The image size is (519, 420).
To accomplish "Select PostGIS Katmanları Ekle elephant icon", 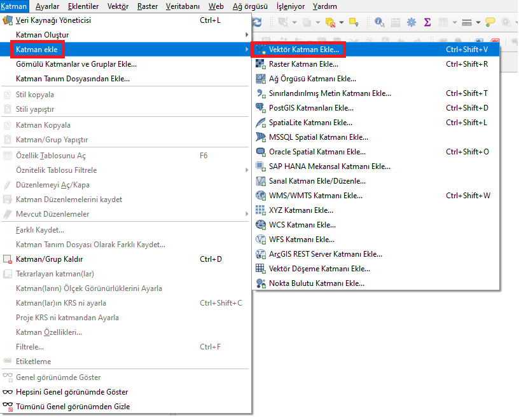I will (x=261, y=108).
